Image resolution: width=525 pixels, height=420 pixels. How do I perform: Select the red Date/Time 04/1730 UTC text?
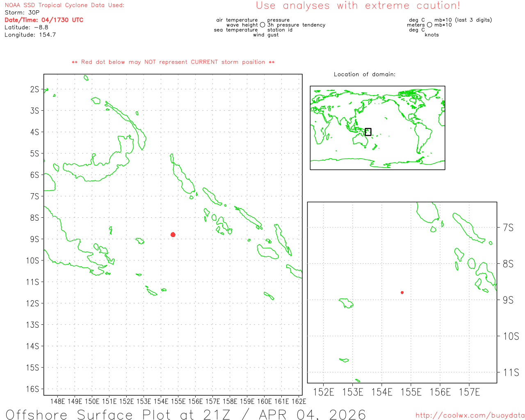coord(44,20)
